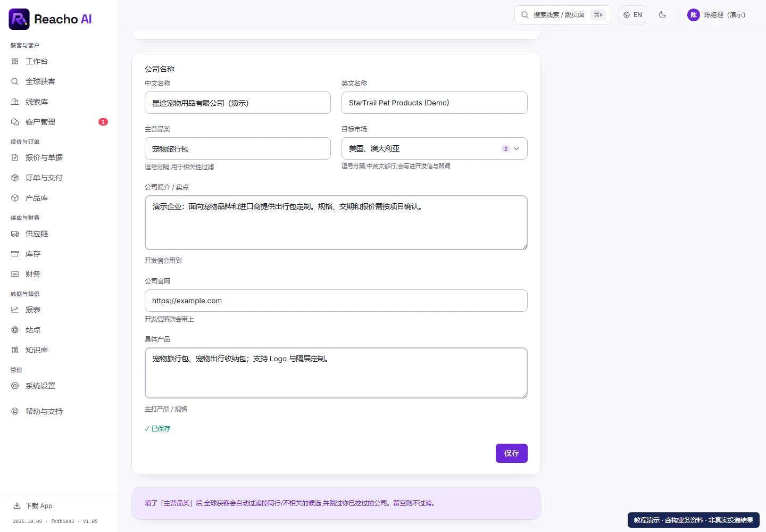Go to 订单与交付 section
766x532 pixels.
59,178
